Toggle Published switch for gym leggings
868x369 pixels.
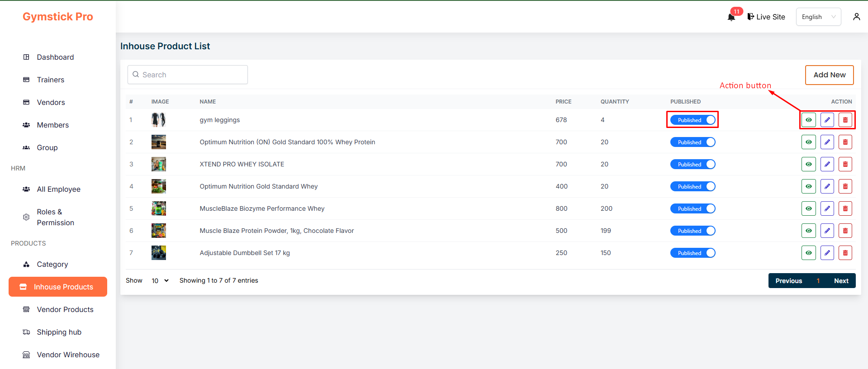[693, 120]
